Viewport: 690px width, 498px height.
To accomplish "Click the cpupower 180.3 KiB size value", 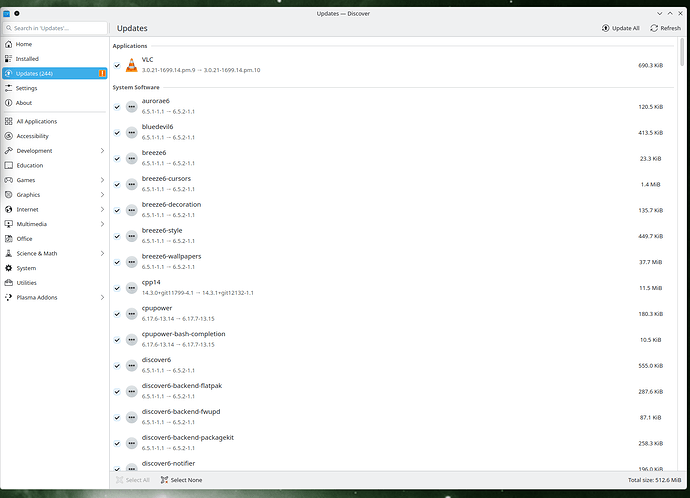I will point(650,314).
